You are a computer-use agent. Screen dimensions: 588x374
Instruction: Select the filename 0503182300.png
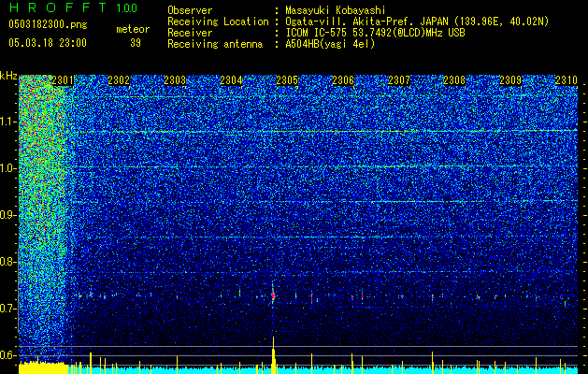pos(48,25)
